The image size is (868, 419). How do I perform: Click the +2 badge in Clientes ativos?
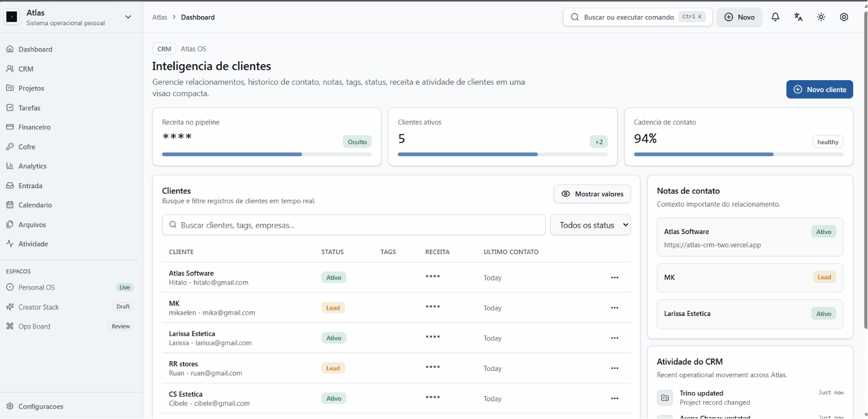pos(599,141)
